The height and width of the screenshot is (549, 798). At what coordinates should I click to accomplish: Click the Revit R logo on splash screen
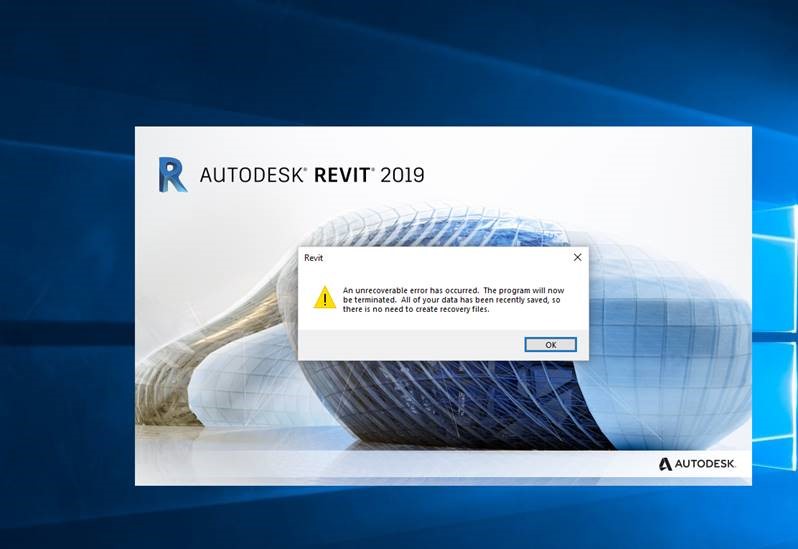(173, 175)
